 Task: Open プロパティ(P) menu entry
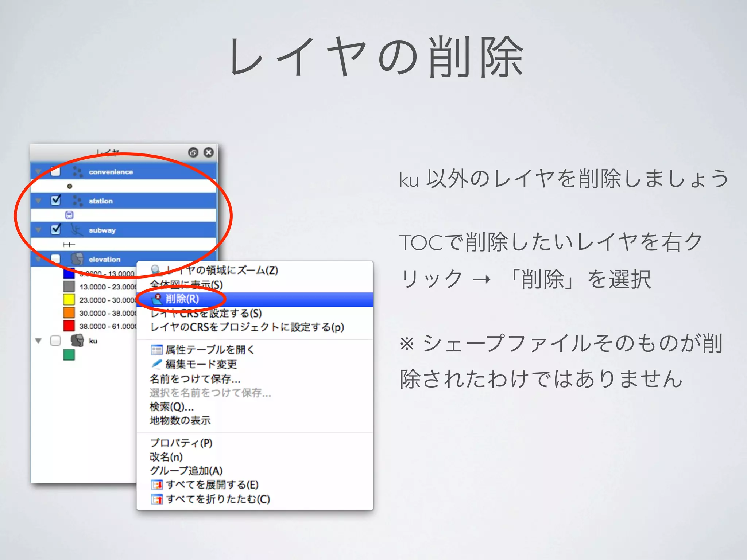[x=255, y=443]
